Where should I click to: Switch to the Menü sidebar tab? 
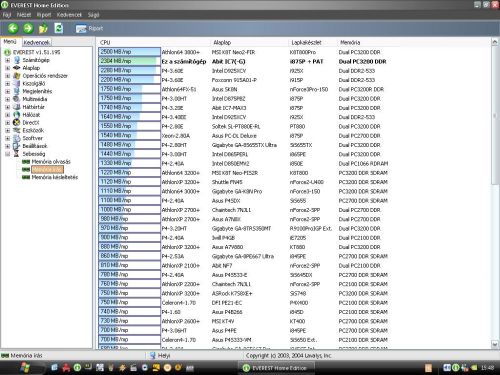10,42
